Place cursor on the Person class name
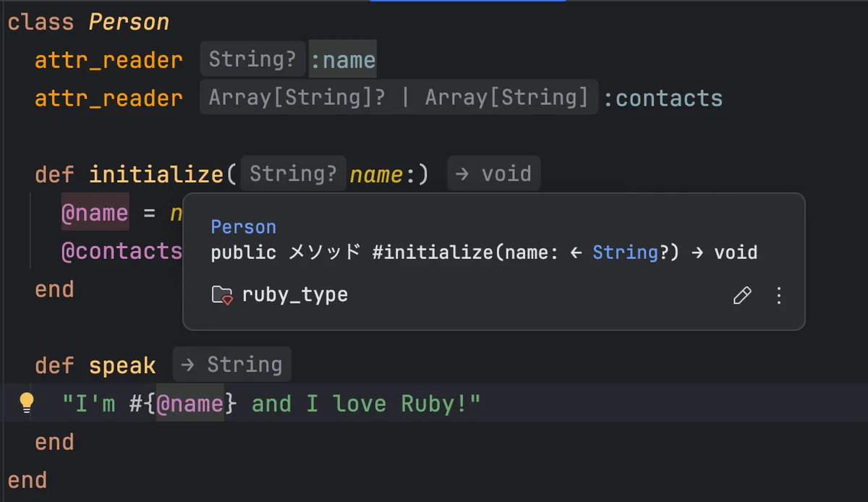 [x=129, y=22]
